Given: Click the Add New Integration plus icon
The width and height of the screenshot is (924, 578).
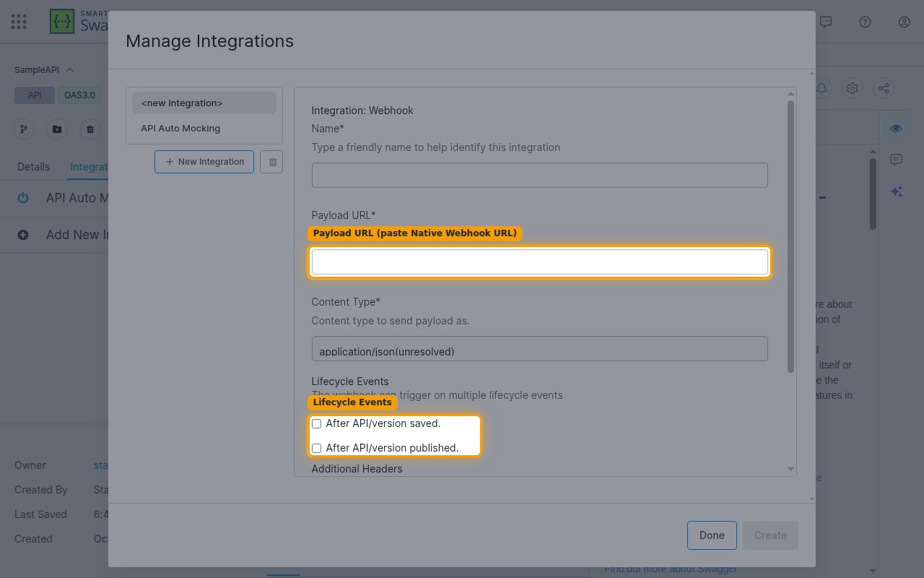Looking at the screenshot, I should click(23, 235).
